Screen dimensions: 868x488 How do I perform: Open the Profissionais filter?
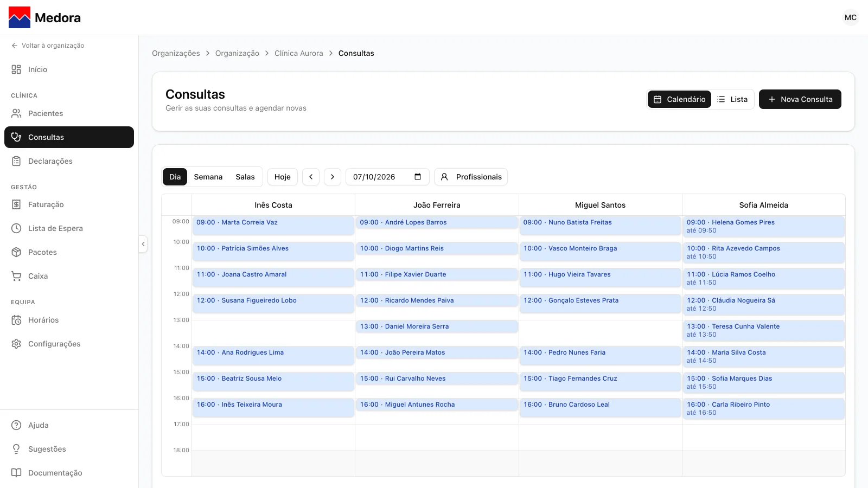(x=471, y=177)
